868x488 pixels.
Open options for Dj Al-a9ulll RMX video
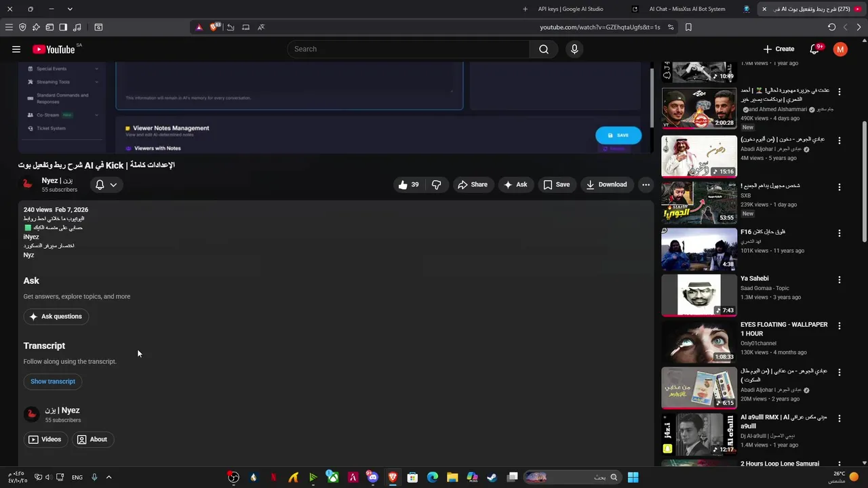[x=839, y=418]
